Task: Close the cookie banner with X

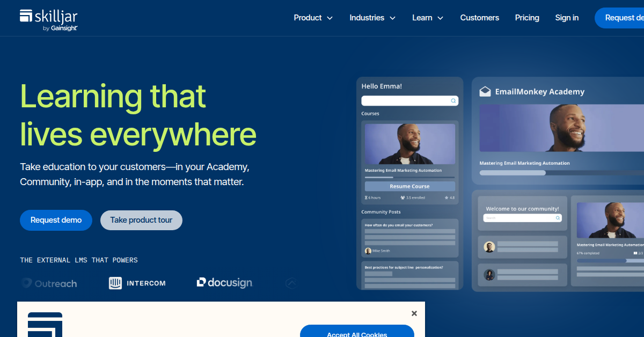Action: click(x=414, y=313)
